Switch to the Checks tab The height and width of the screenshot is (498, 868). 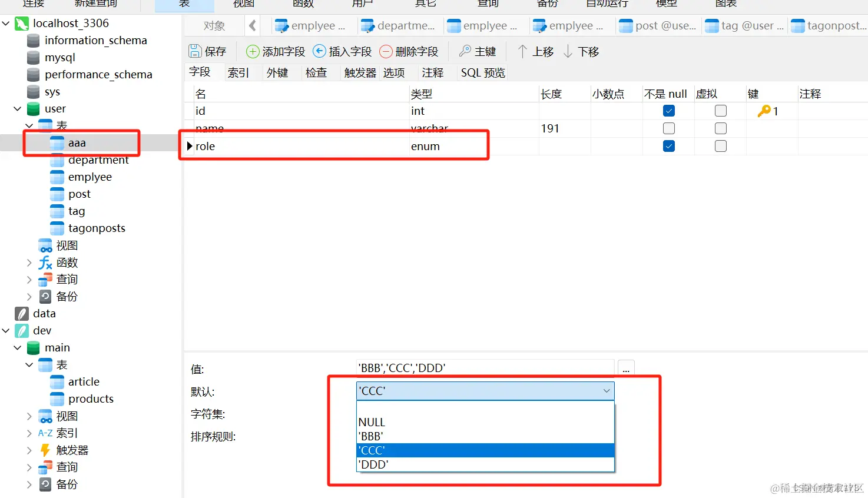click(316, 72)
